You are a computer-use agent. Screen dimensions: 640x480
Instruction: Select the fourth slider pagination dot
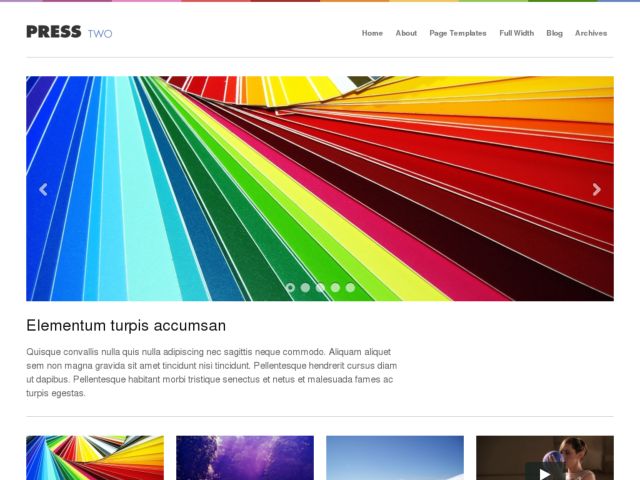(336, 288)
